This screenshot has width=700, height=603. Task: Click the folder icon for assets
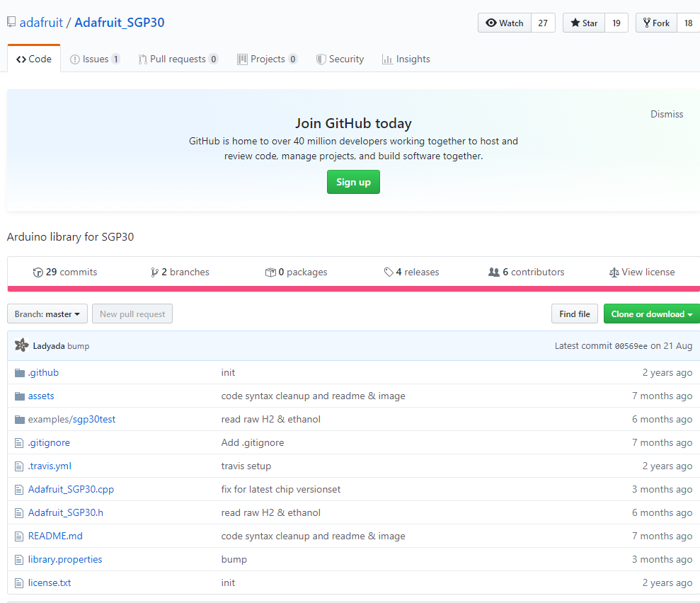pyautogui.click(x=20, y=396)
